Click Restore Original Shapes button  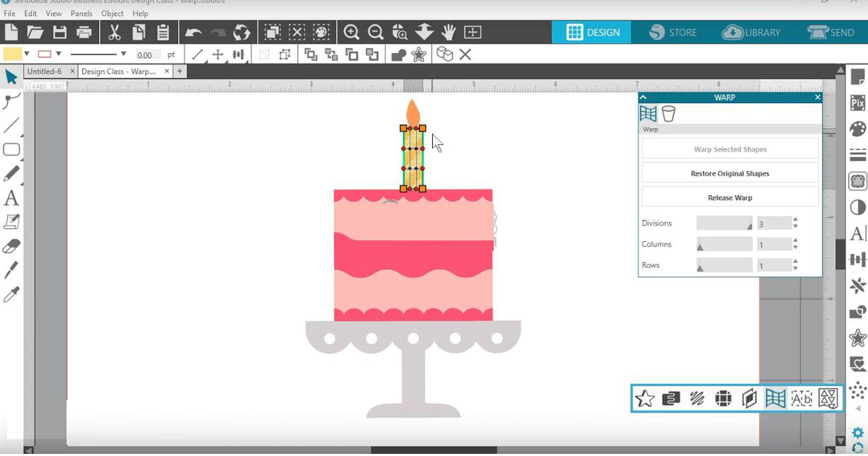(730, 173)
